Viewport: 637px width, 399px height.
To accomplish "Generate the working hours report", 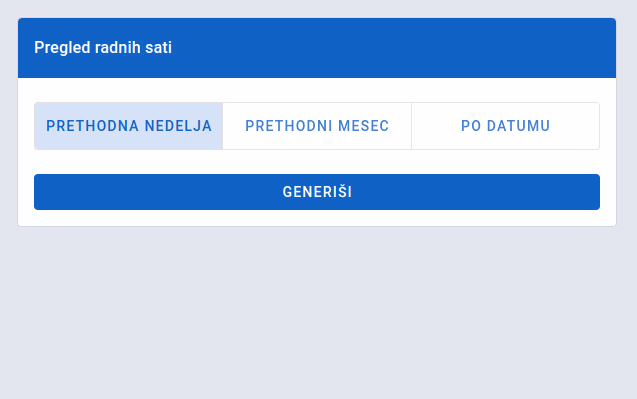I will [317, 192].
